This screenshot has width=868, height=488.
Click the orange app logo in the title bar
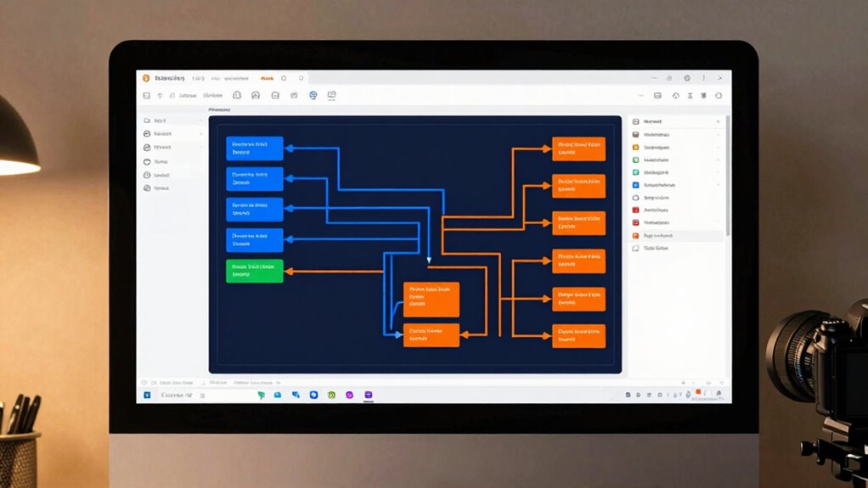click(146, 78)
